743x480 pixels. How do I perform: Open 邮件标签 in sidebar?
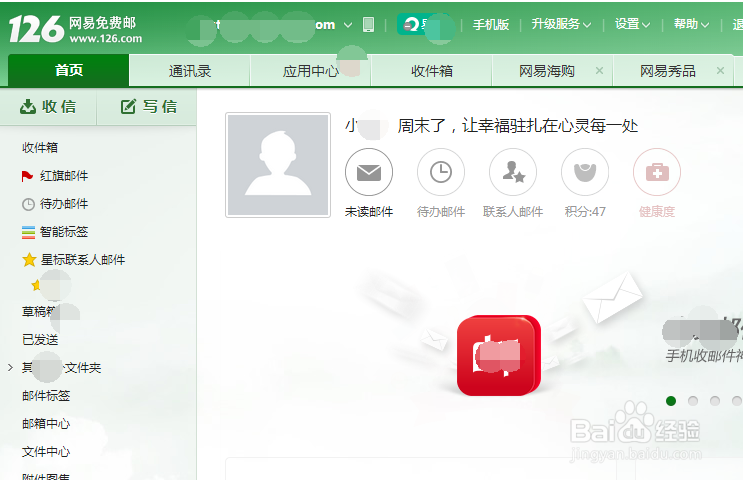pos(46,396)
